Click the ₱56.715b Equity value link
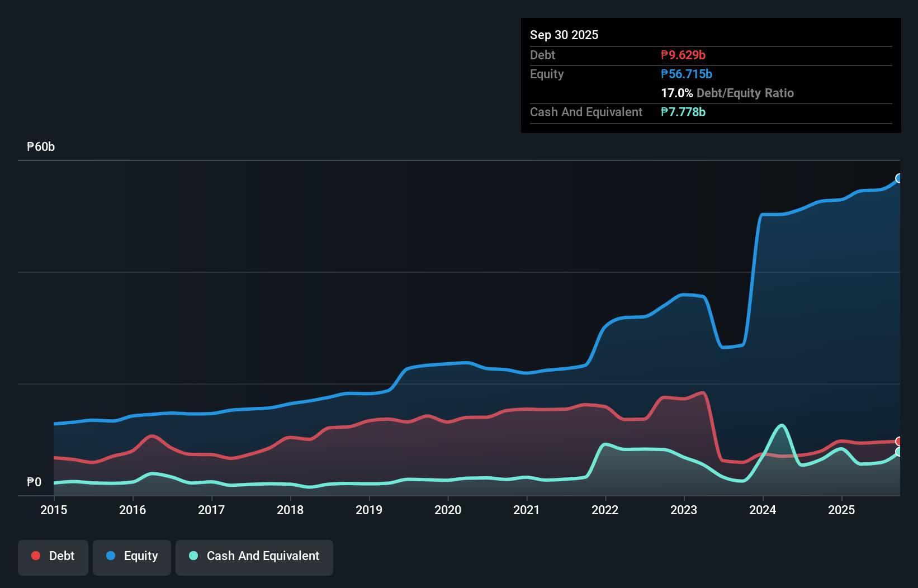918x588 pixels. coord(686,74)
